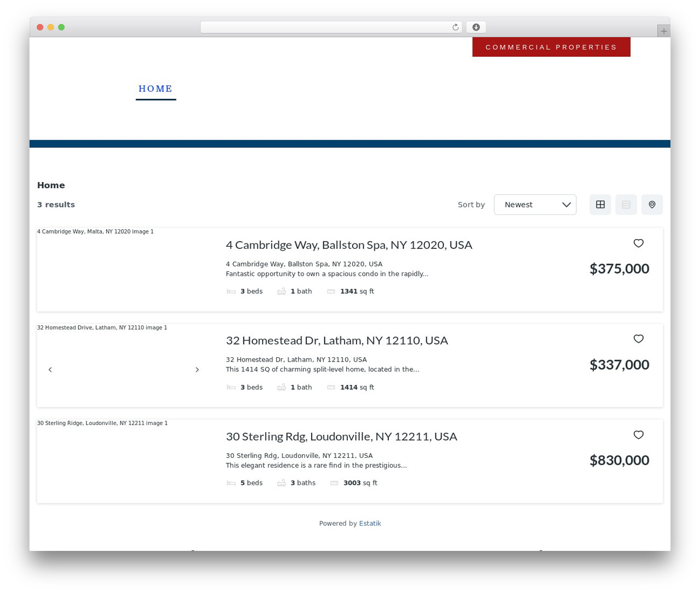Screen dimensions: 700x593
Task: Favorite the 32 Homestead Dr listing
Action: 638,339
